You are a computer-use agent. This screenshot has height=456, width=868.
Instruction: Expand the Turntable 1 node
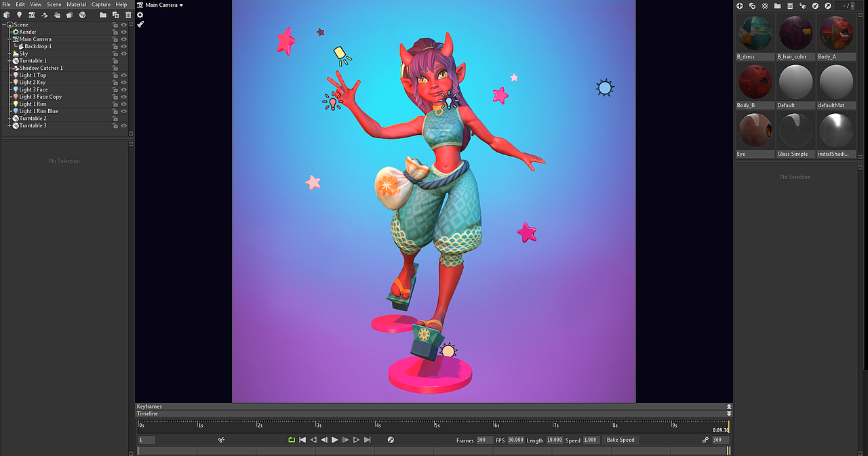tap(9, 61)
